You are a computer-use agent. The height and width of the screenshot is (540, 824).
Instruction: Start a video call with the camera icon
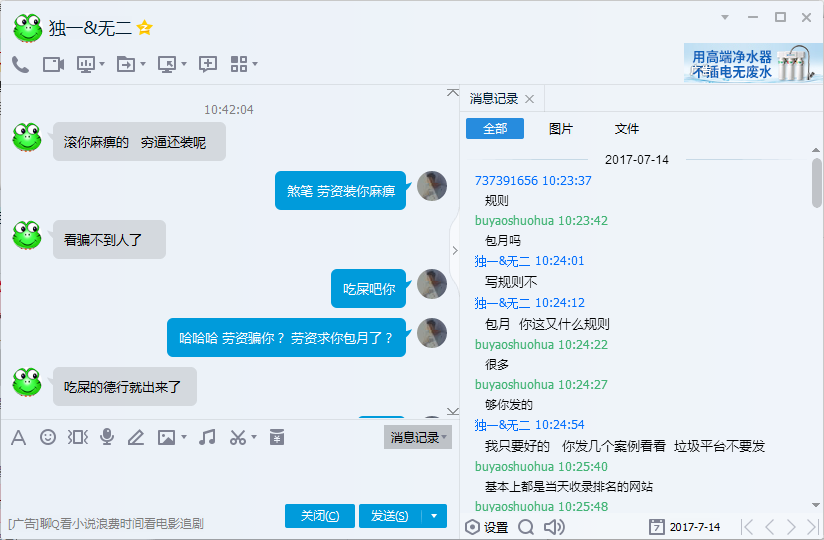(x=53, y=65)
